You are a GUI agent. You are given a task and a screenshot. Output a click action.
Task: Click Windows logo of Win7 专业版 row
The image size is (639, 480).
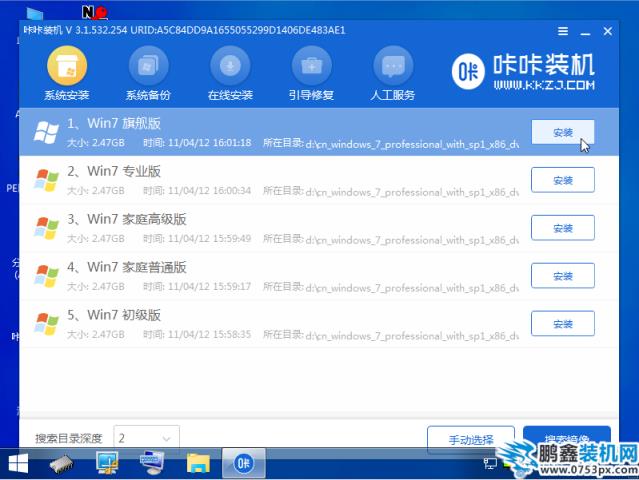coord(46,180)
